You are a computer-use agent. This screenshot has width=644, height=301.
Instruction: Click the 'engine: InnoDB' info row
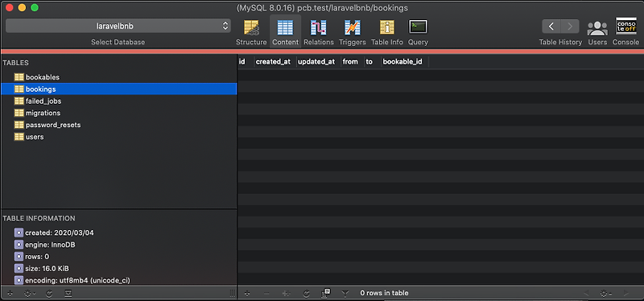click(x=50, y=245)
